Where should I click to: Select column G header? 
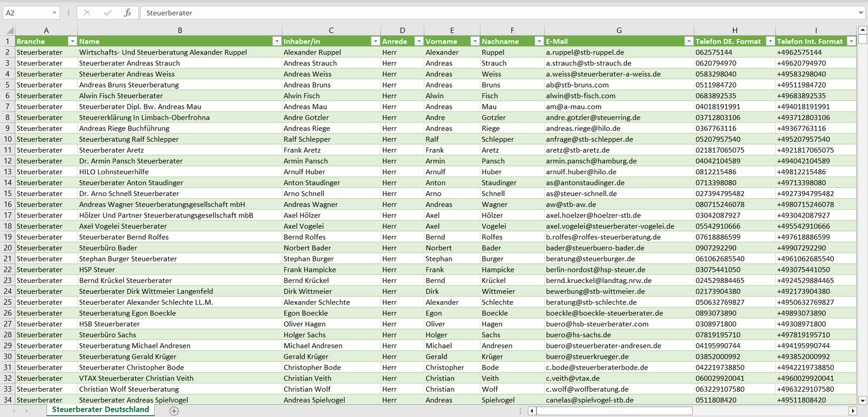pos(619,31)
